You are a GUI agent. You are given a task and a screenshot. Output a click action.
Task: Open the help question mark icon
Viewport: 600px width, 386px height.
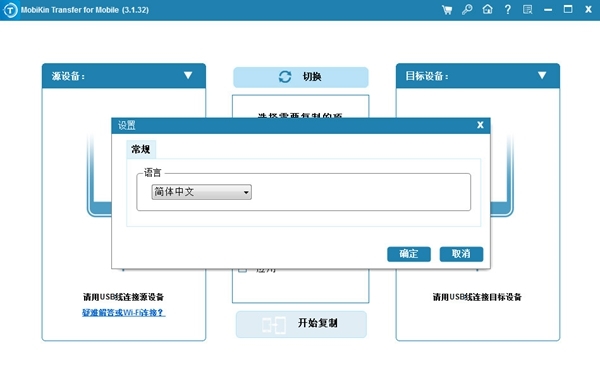tap(507, 10)
